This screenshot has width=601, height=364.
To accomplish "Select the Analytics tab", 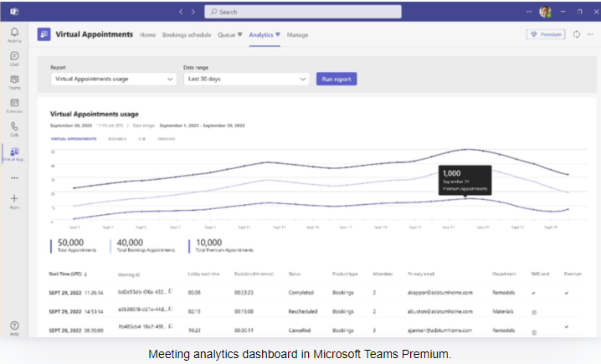I will [x=265, y=35].
